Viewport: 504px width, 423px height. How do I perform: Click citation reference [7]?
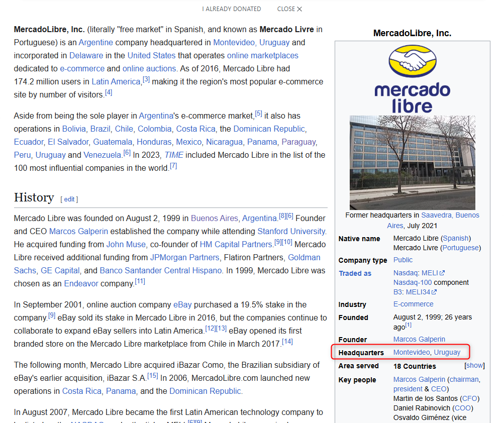click(x=173, y=166)
